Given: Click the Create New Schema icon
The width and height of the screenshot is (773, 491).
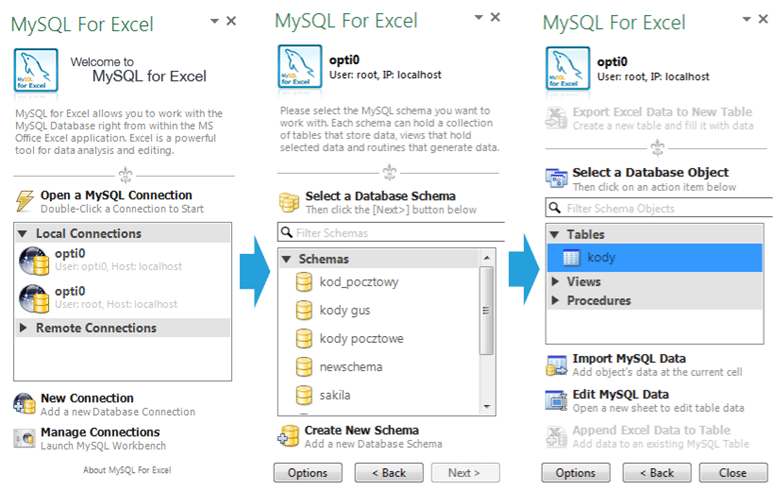Looking at the screenshot, I should pos(289,436).
